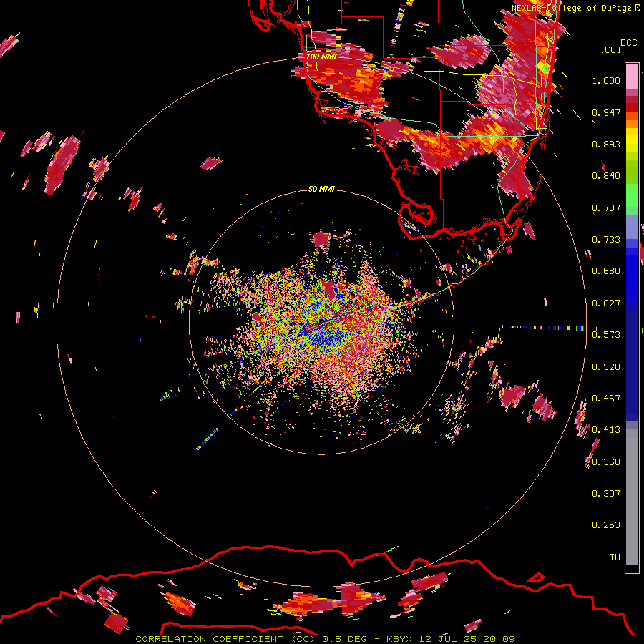Select the 0.787 scale value

click(606, 208)
